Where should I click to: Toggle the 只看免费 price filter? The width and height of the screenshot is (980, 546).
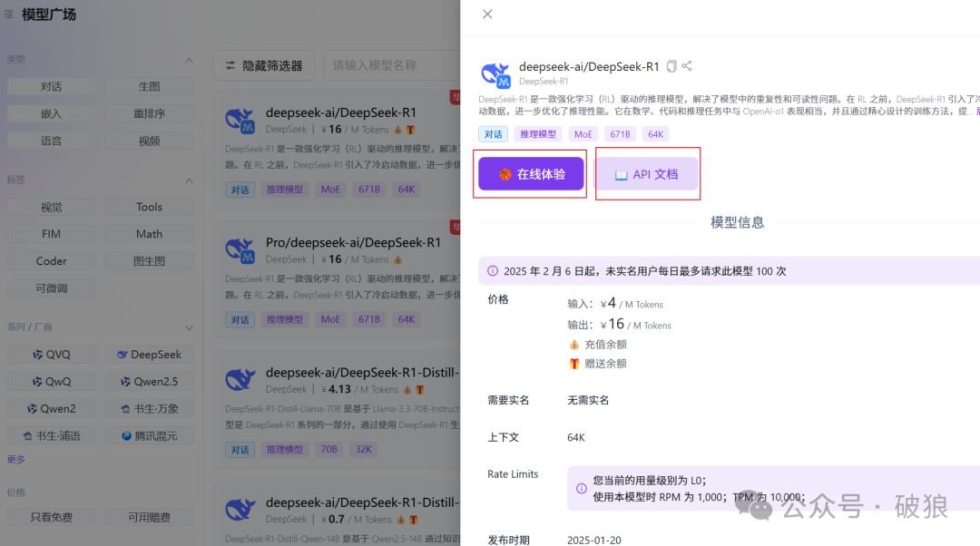tap(51, 517)
